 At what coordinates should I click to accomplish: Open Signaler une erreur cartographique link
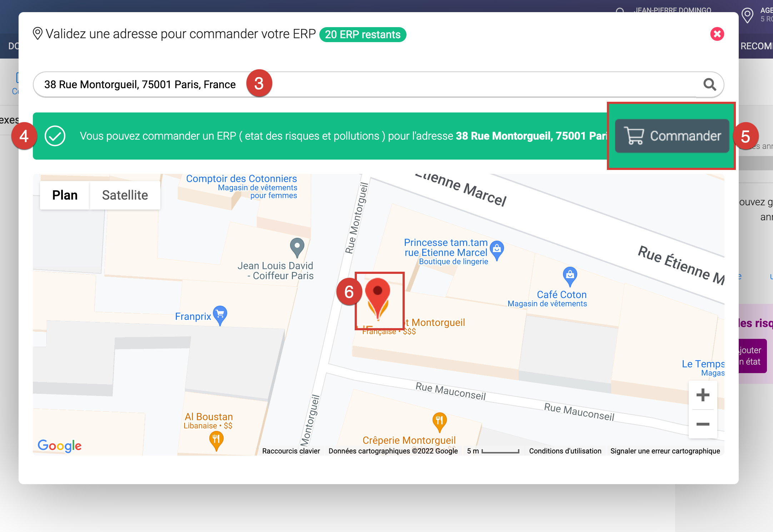(665, 451)
